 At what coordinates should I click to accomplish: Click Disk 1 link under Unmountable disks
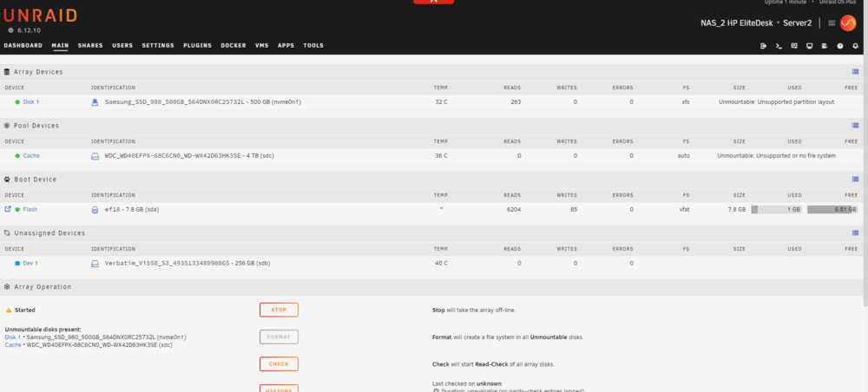(13, 336)
